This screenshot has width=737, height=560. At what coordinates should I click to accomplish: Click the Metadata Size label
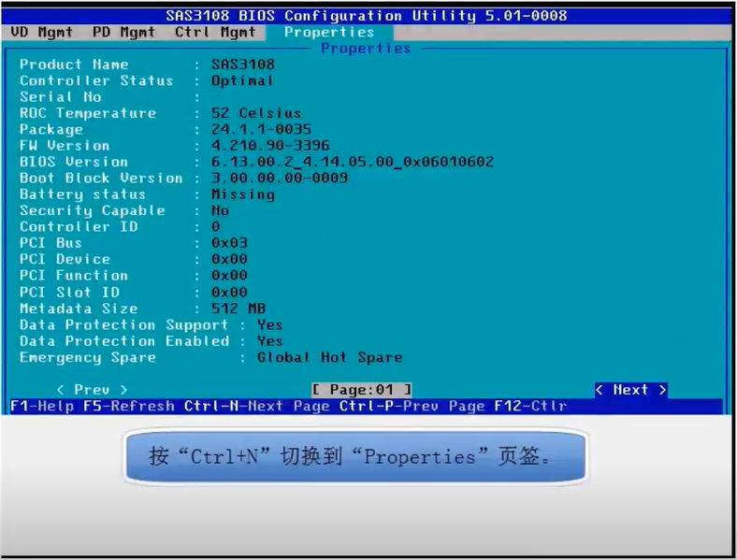pyautogui.click(x=79, y=309)
